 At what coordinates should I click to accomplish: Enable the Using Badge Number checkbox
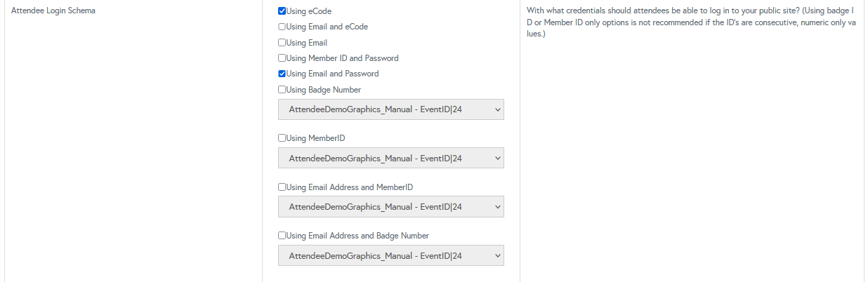282,90
